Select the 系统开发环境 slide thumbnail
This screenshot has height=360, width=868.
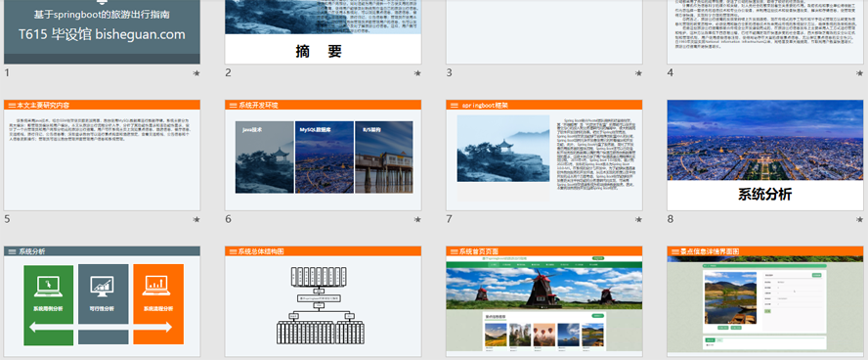click(x=324, y=156)
